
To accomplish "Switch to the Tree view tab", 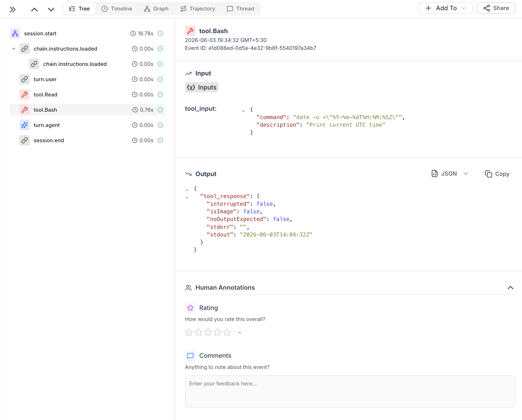I will tap(80, 9).
